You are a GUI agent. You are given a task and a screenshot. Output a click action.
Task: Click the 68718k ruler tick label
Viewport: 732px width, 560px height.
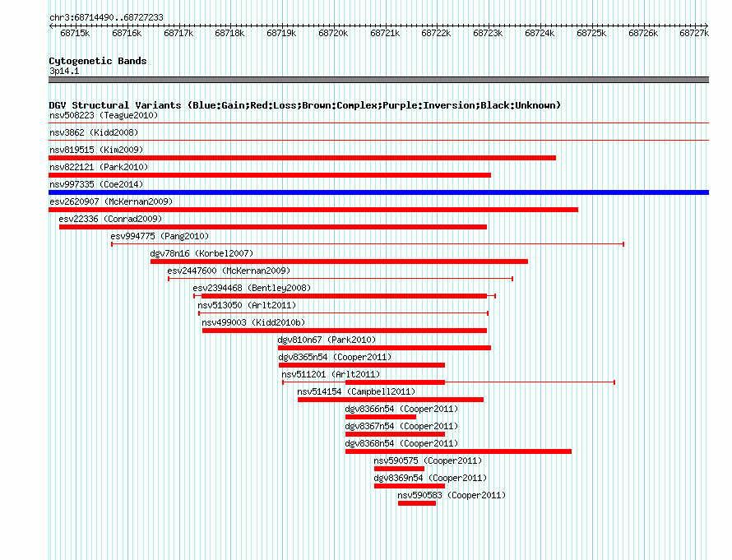pos(229,33)
